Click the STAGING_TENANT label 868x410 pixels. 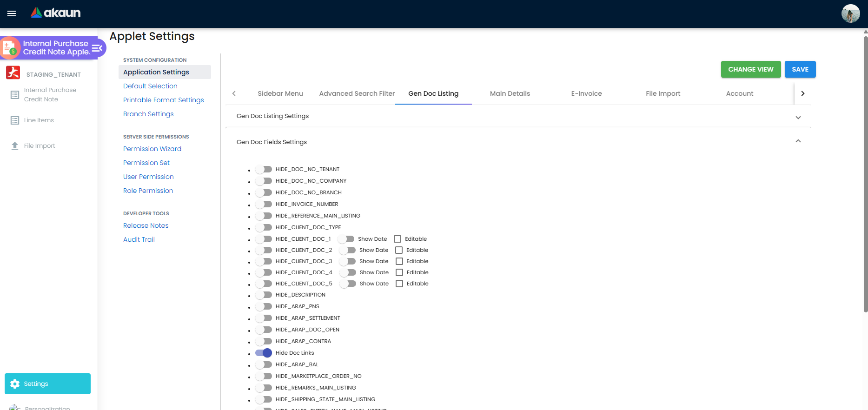coord(53,74)
